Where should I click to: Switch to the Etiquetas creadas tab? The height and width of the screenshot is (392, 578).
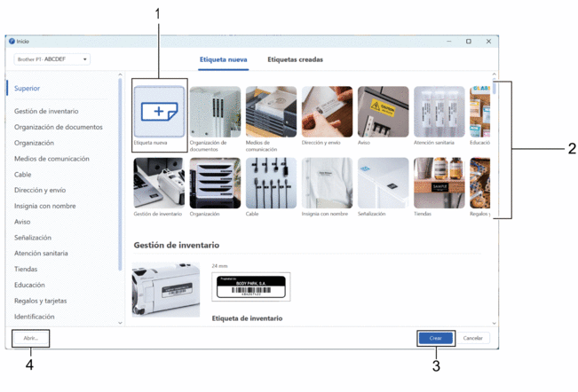(295, 59)
